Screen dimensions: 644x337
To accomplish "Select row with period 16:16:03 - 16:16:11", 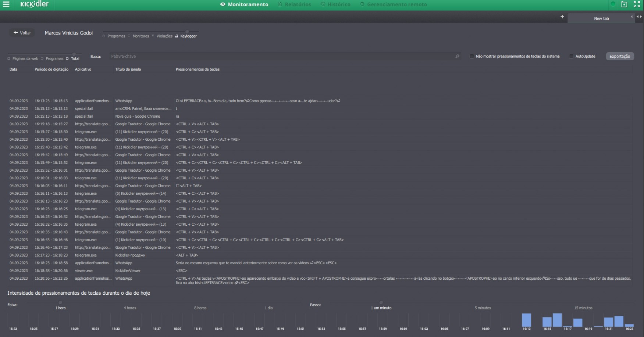I will point(320,186).
